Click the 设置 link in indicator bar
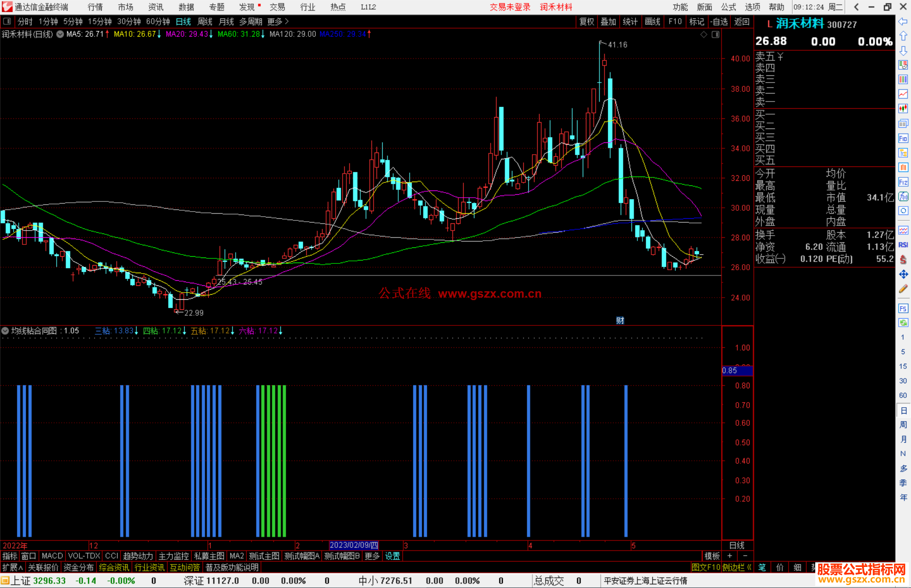 (392, 556)
